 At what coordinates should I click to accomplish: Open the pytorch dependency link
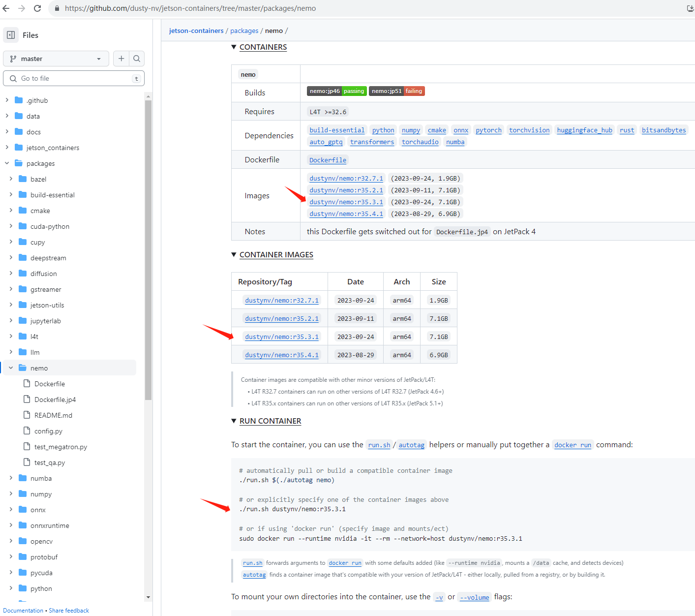coord(488,130)
